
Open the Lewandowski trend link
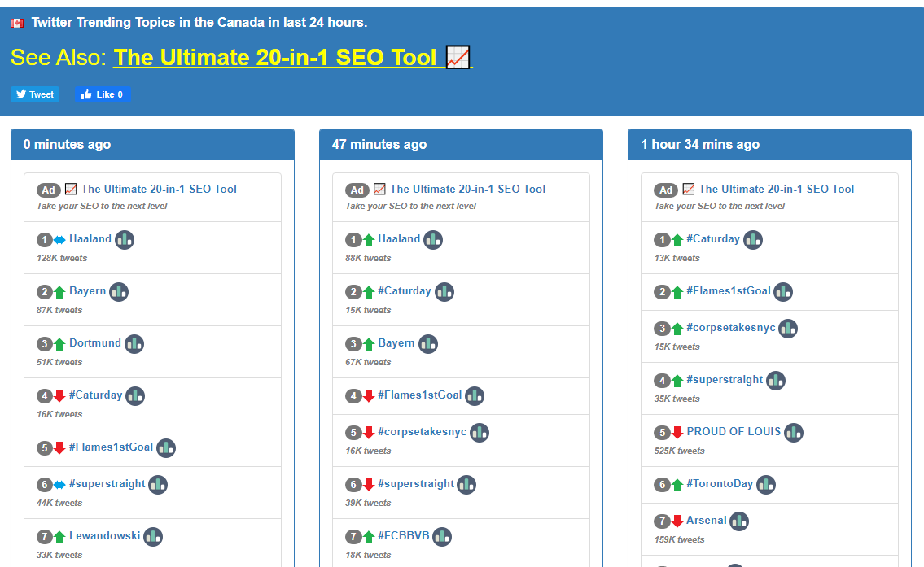104,535
